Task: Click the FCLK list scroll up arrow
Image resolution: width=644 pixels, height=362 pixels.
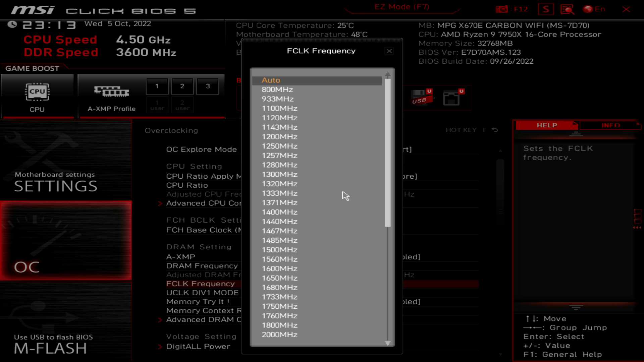Action: (388, 74)
